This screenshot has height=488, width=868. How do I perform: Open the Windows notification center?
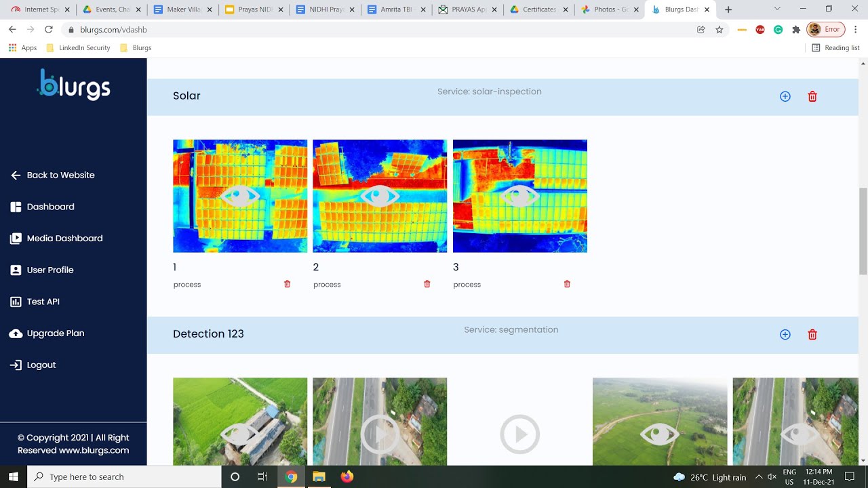849,477
